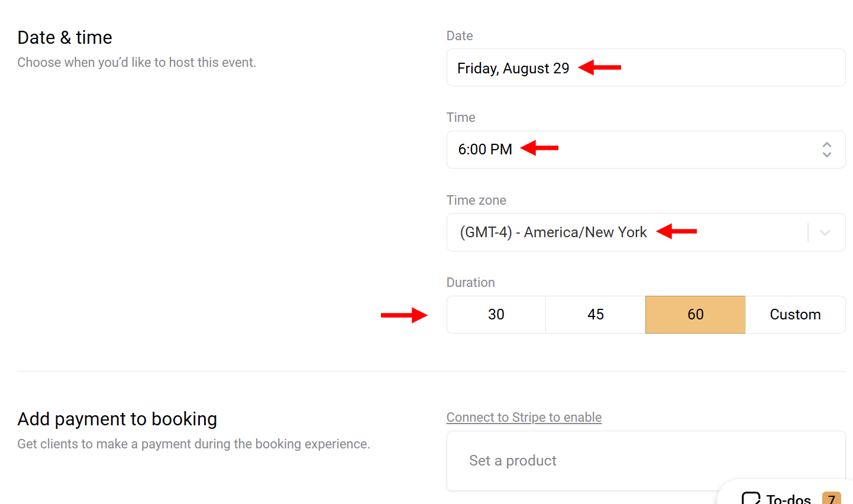Click the down arrow to decrease the time

[x=826, y=154]
